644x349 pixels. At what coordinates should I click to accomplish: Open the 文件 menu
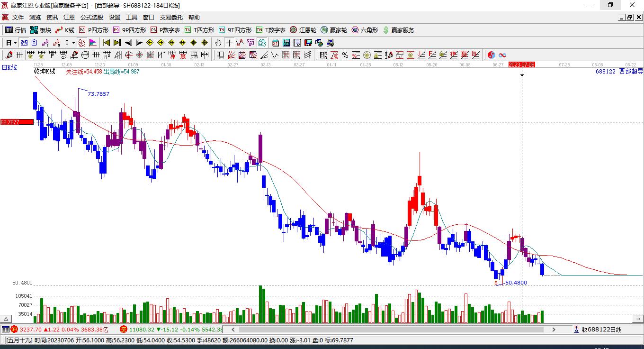tap(18, 18)
